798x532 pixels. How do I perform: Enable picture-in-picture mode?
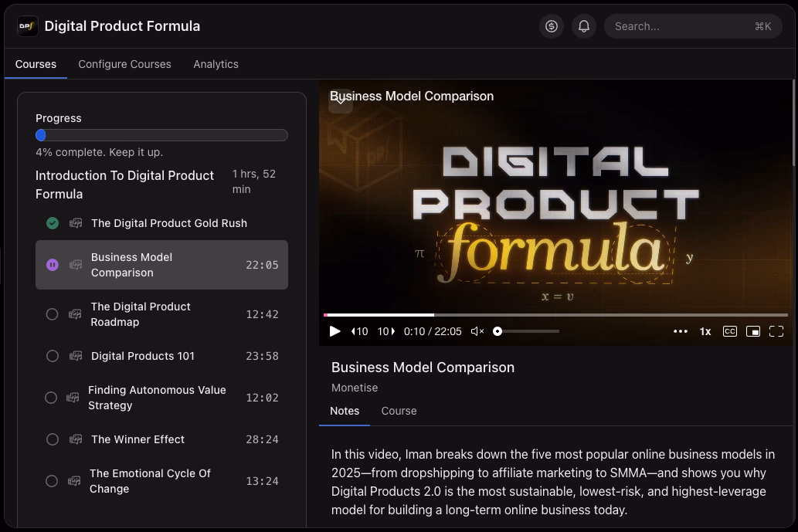pos(753,331)
